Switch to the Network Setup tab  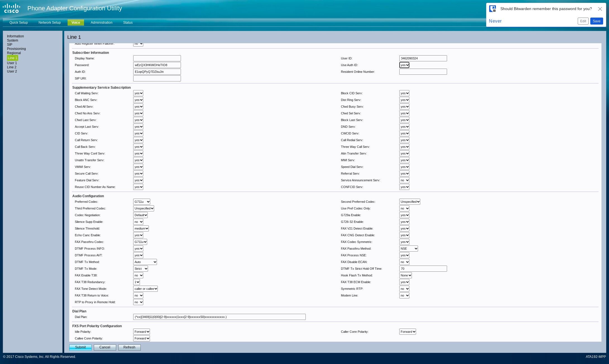(49, 23)
